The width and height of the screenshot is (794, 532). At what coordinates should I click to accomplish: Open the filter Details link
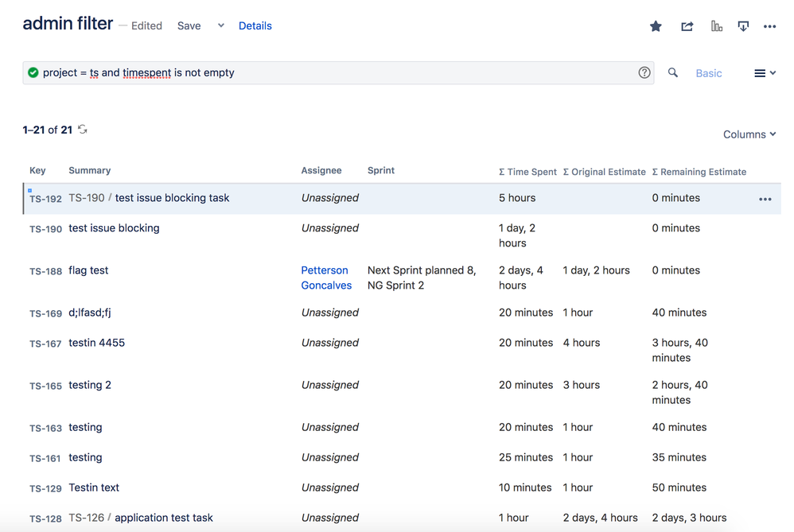[255, 25]
